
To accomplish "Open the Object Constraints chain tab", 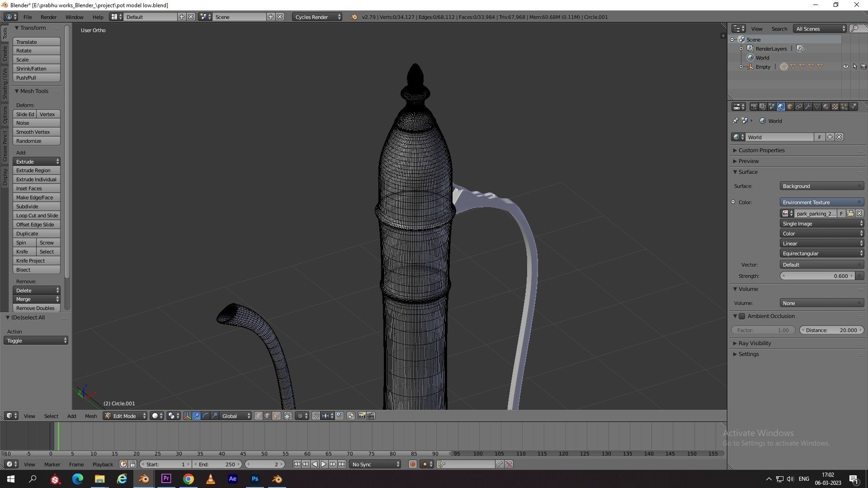I will [x=799, y=107].
